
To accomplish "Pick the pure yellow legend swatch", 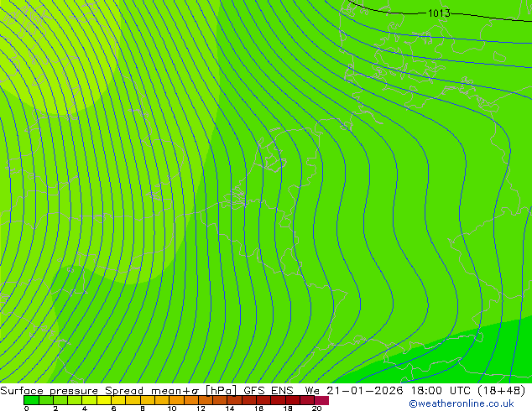I will pos(104,400).
